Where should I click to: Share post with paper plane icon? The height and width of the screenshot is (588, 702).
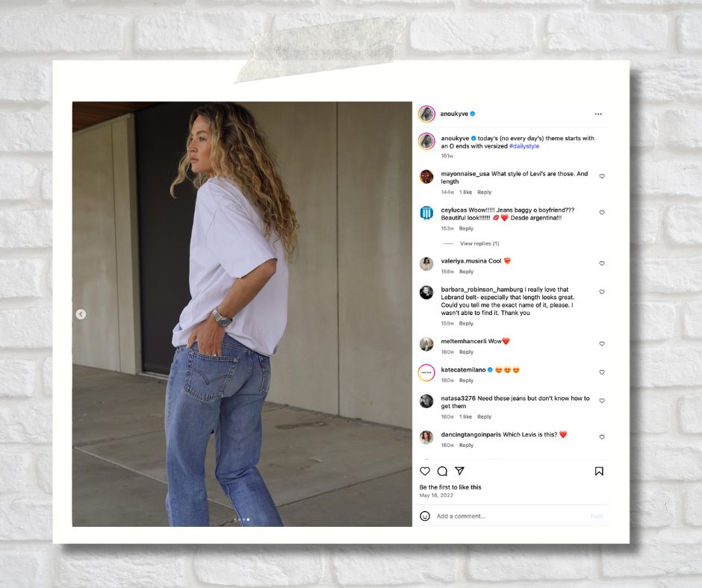tap(459, 471)
